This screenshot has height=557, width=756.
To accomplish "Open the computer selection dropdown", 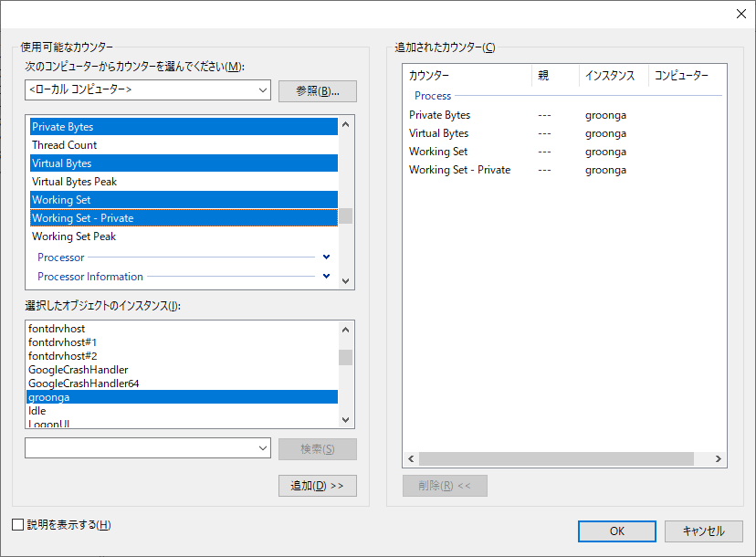I will tap(263, 90).
